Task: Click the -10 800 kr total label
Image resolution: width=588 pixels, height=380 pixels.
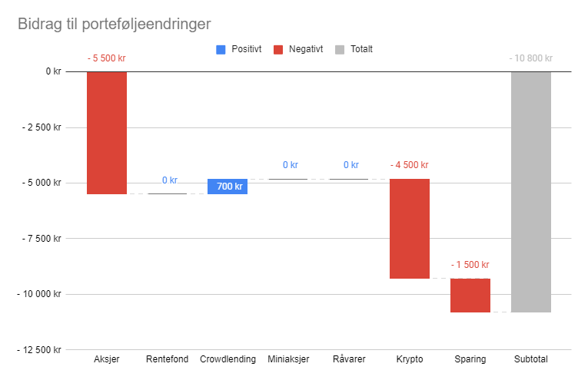Action: (531, 58)
